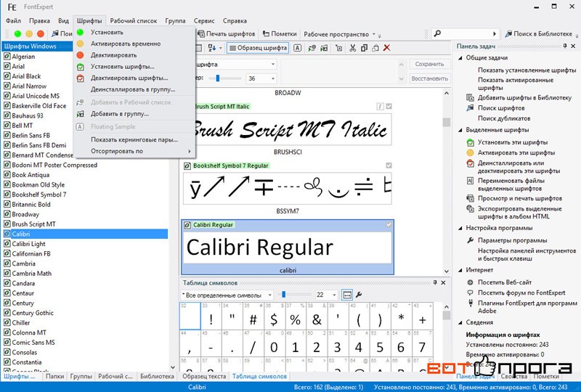Click Посетить форум по FontExpert link
The height and width of the screenshot is (392, 581).
tap(521, 293)
